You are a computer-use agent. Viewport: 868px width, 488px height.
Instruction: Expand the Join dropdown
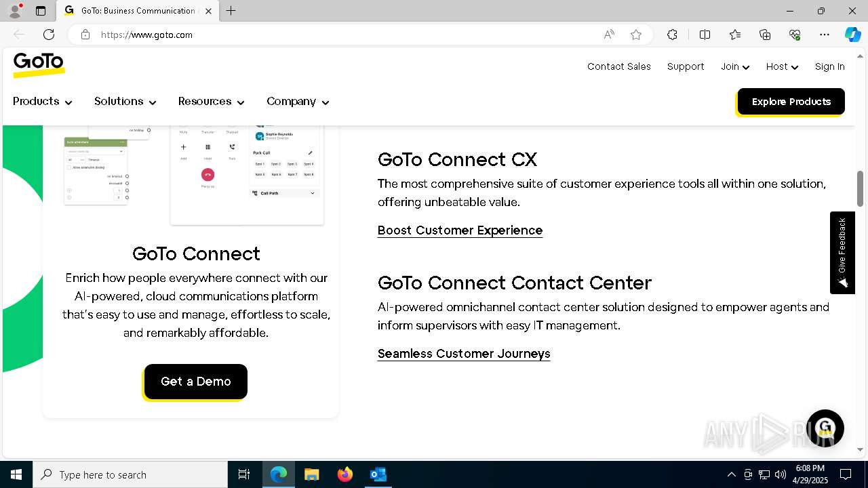735,66
